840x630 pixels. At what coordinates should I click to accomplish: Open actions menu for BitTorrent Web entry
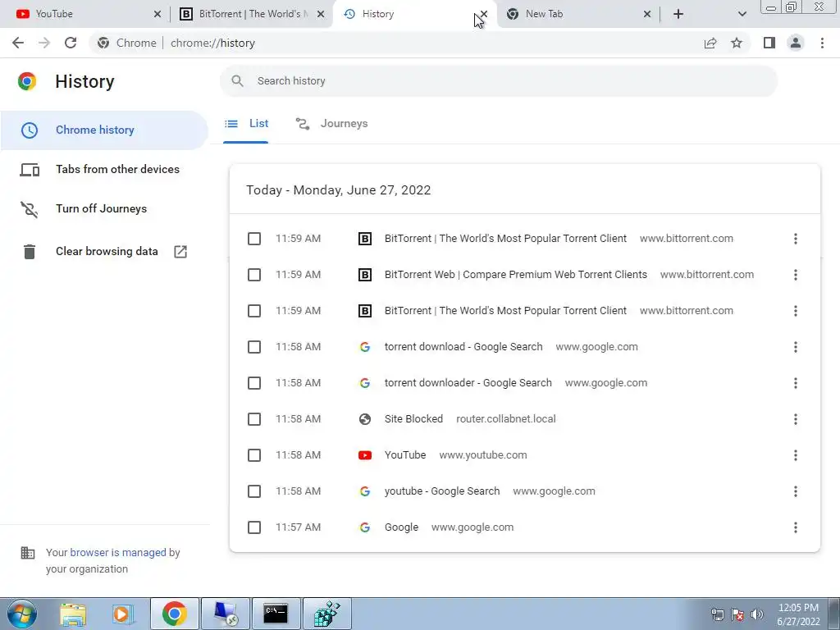(796, 275)
